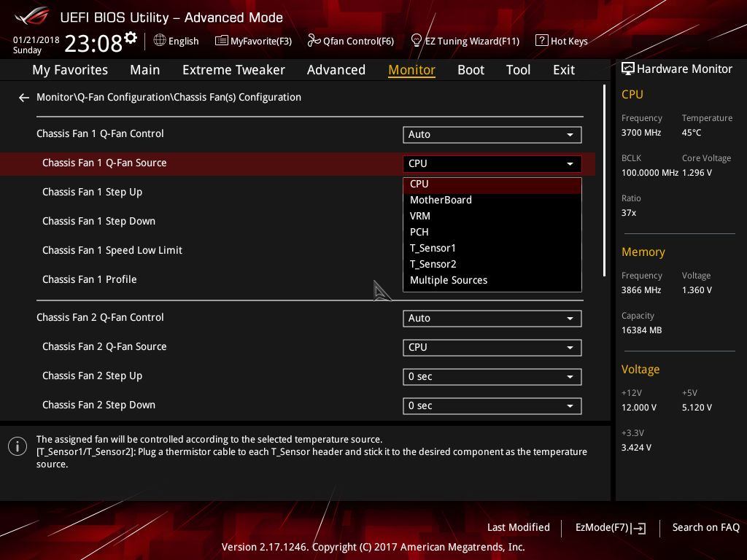Screen dimensions: 747x560
Task: Go to the Boot tab
Action: [x=471, y=70]
